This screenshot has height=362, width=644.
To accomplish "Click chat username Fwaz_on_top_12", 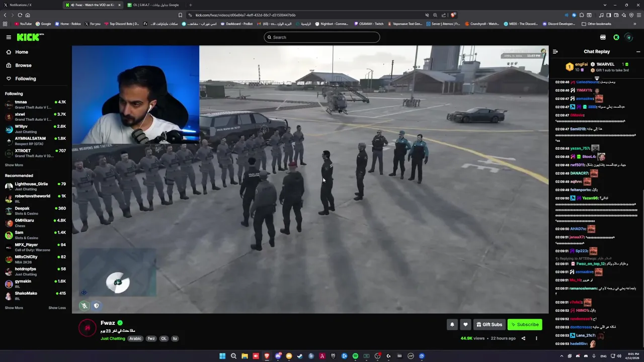I will [x=590, y=263].
